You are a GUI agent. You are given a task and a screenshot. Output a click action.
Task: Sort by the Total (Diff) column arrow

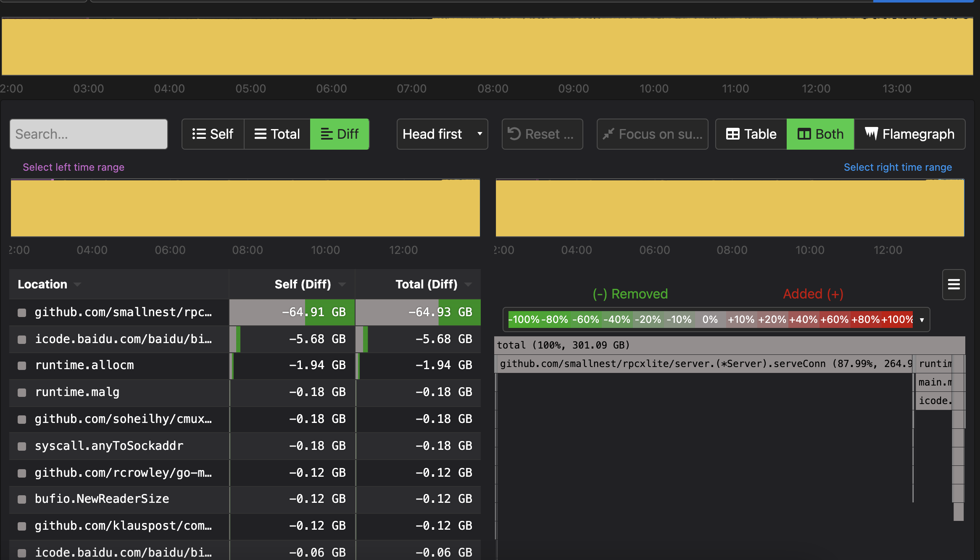(468, 285)
